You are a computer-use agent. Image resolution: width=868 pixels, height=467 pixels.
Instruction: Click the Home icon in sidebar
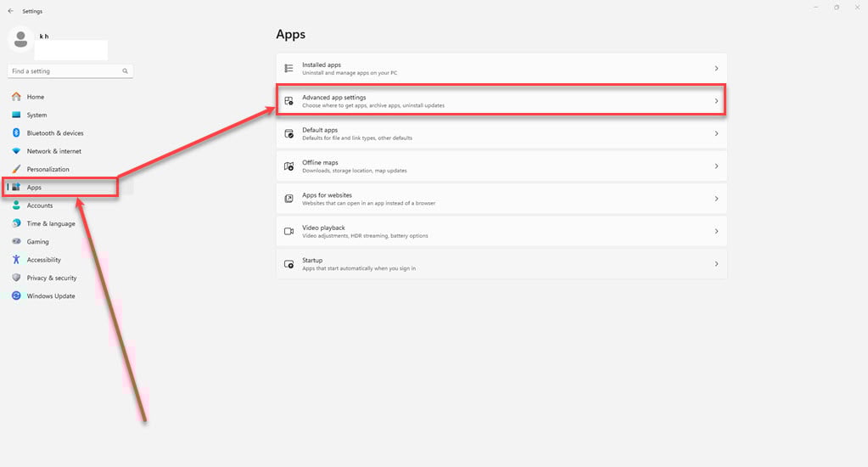click(x=16, y=97)
